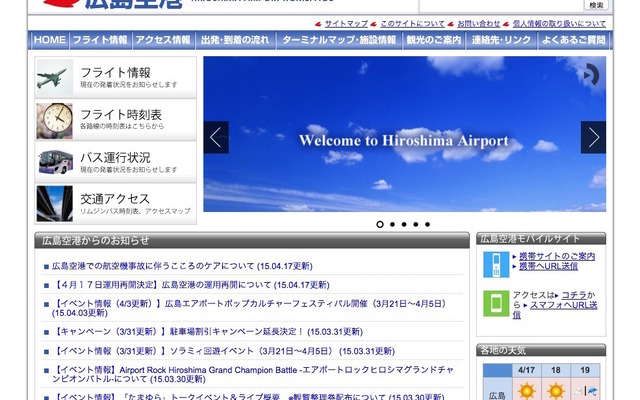Show the next slide with right arrow
The image size is (640, 400).
click(593, 137)
